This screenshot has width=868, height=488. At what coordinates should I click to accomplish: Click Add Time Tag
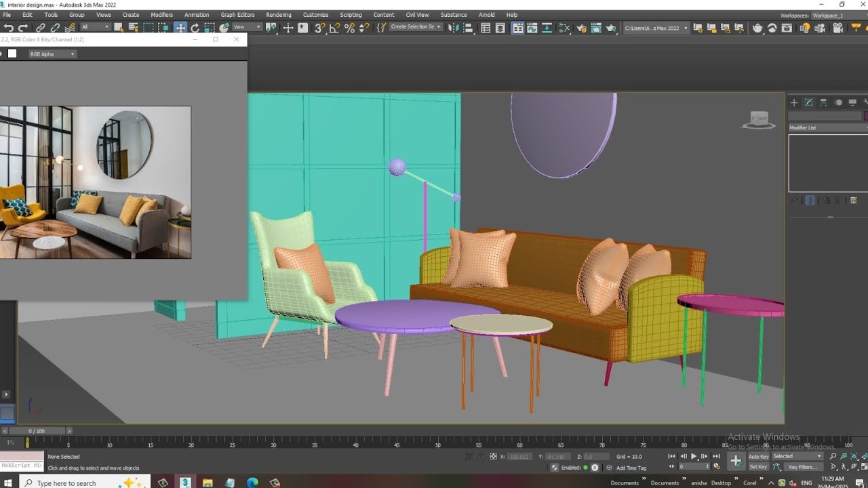tap(631, 468)
